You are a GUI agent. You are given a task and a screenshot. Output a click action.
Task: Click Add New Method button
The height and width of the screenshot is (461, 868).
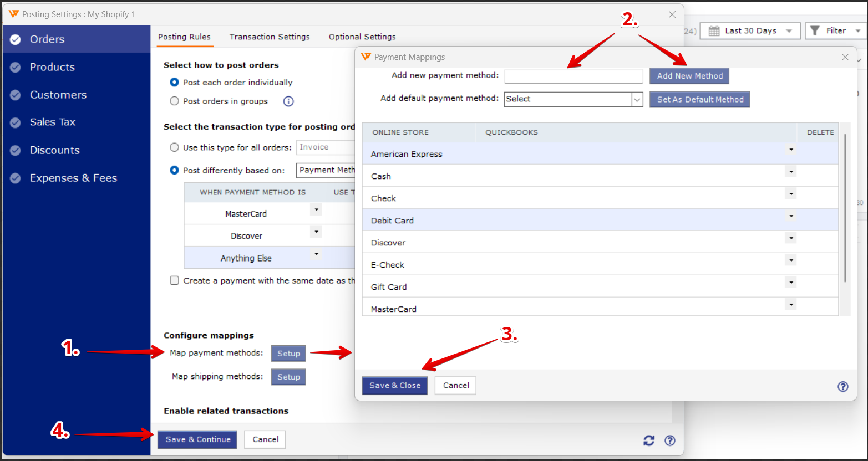(x=689, y=76)
